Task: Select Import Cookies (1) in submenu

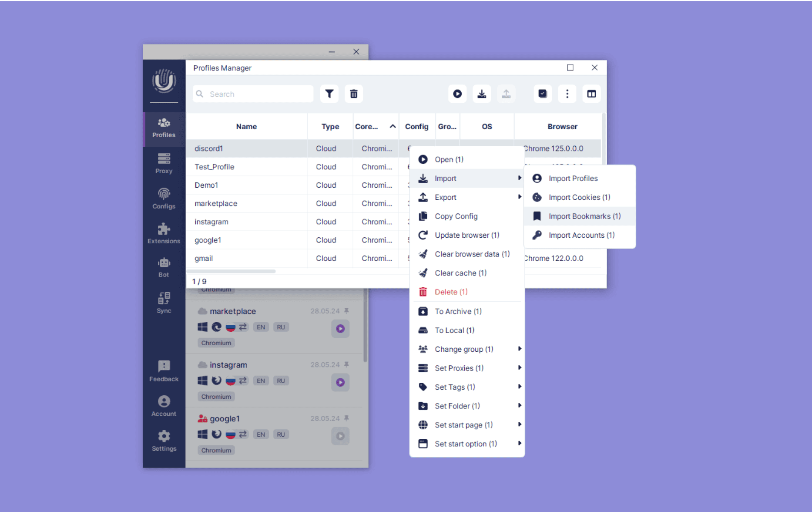Action: pyautogui.click(x=580, y=197)
